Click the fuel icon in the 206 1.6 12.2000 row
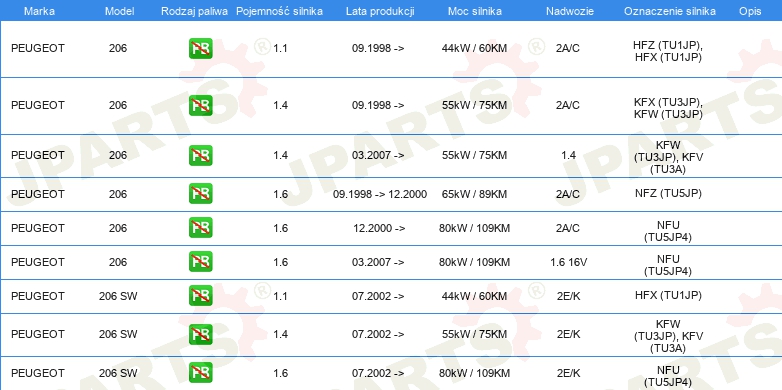Screen dimensions: 782x390 [x=200, y=227]
